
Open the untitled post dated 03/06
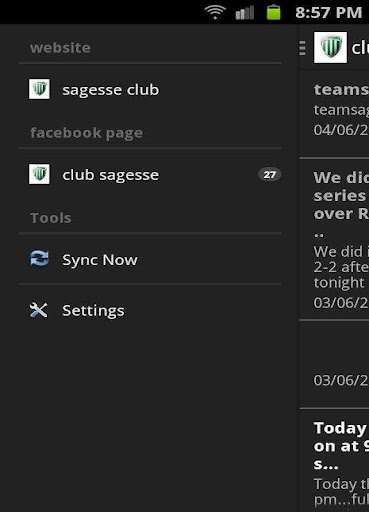tap(334, 364)
